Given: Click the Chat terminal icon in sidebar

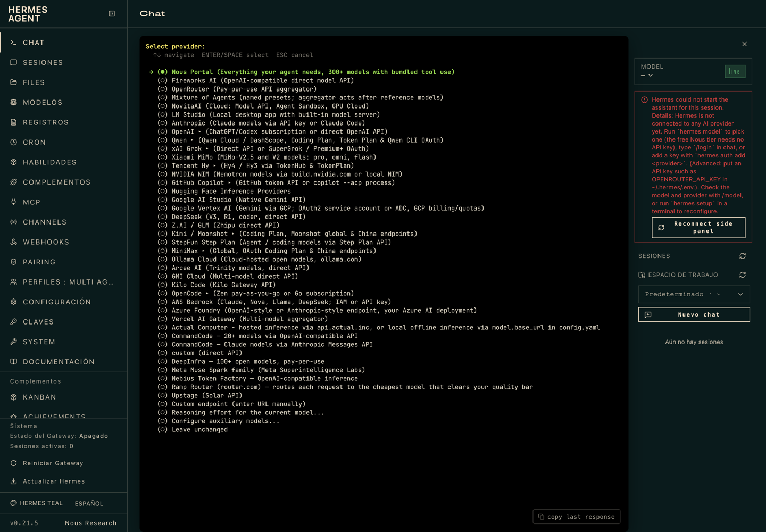Looking at the screenshot, I should pos(14,43).
